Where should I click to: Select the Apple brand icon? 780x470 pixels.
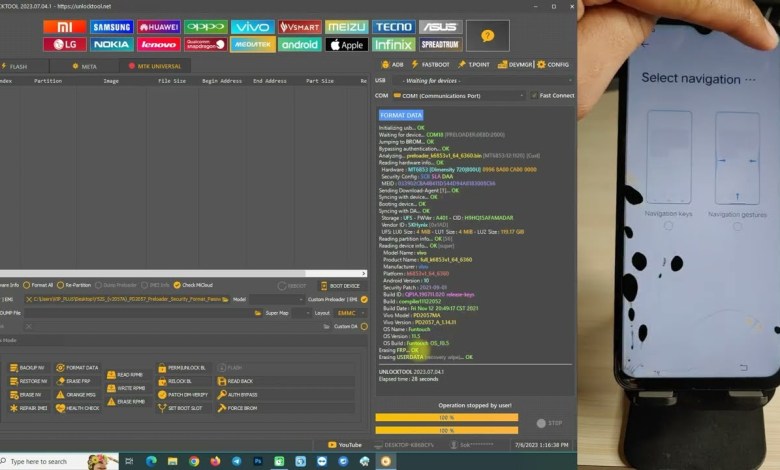point(347,45)
